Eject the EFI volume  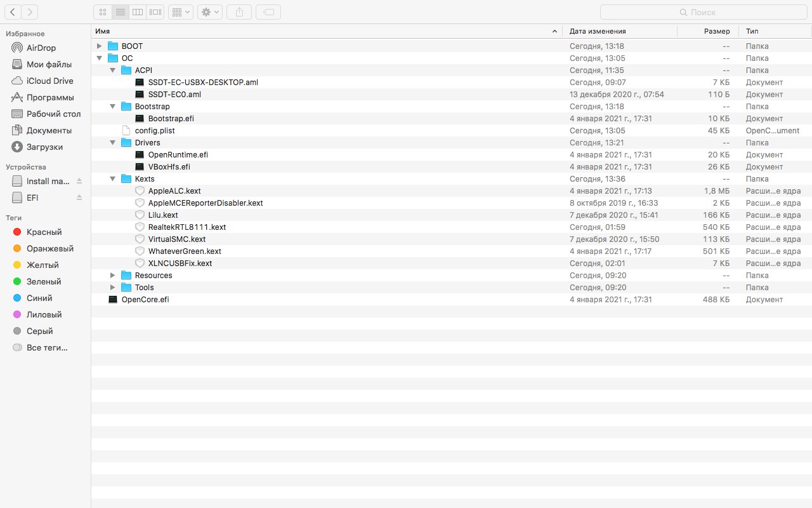coord(79,197)
